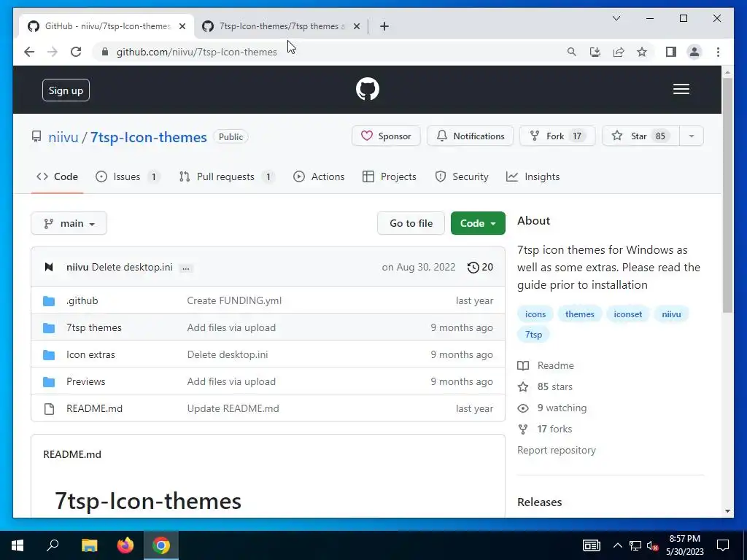Click Report repository link
The image size is (747, 560).
tap(557, 451)
